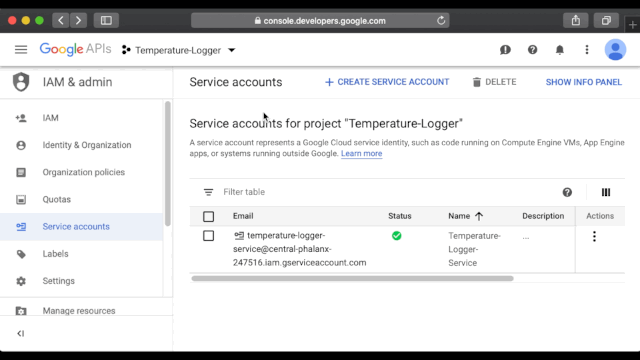
Task: Click the user account avatar
Action: [x=615, y=50]
